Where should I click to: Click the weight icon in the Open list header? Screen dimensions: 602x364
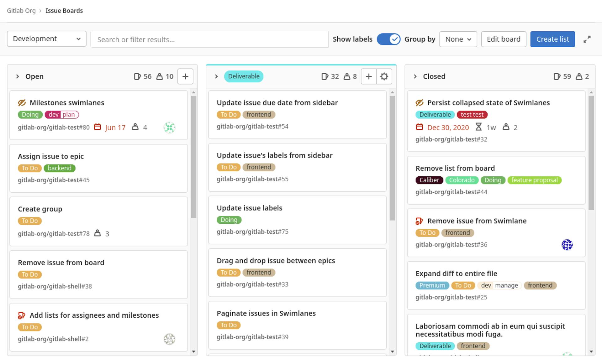(160, 76)
